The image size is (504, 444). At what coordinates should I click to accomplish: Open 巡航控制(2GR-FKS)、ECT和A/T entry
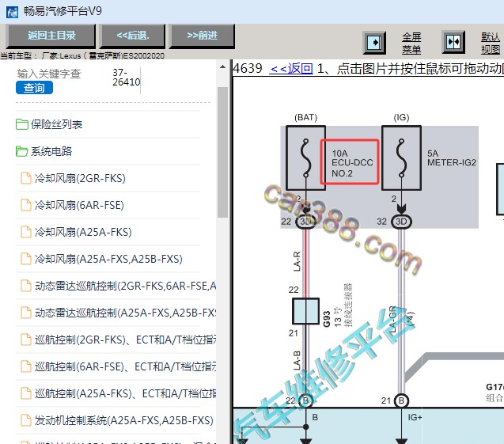click(x=125, y=340)
